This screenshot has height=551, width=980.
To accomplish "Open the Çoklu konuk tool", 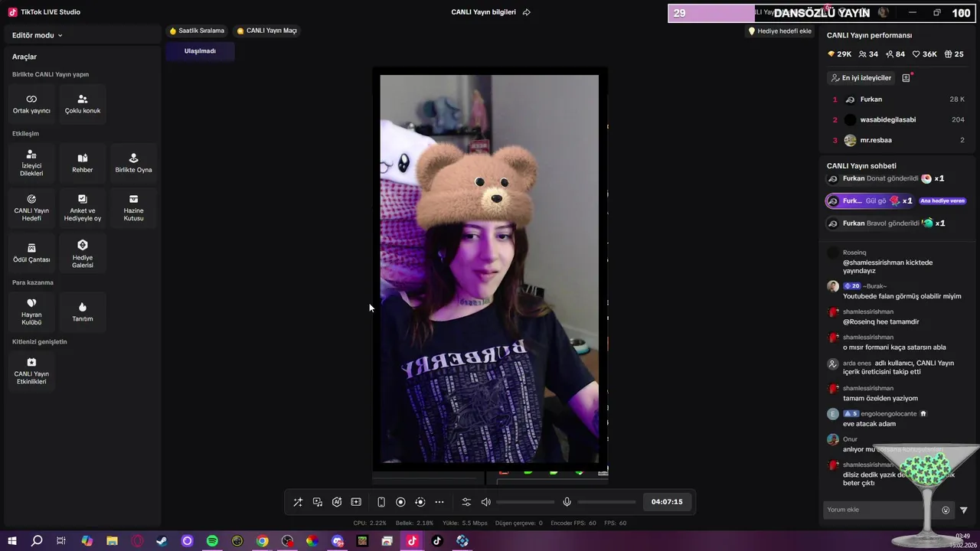I will click(83, 104).
